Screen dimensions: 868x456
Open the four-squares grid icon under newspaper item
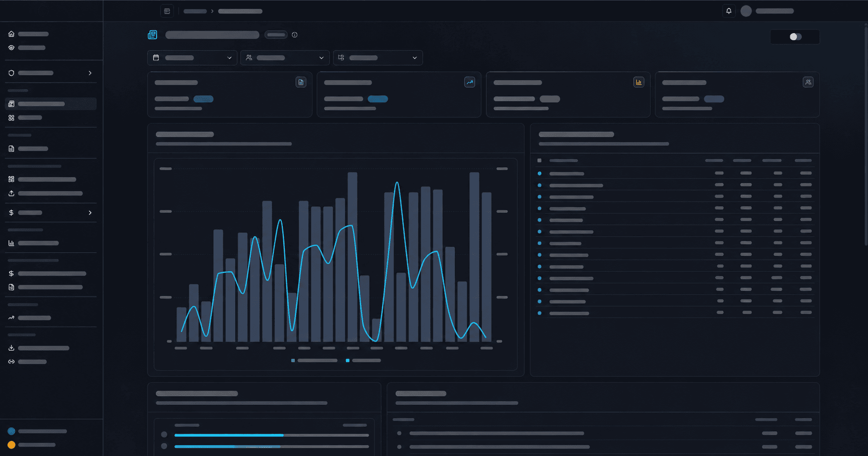coord(12,118)
